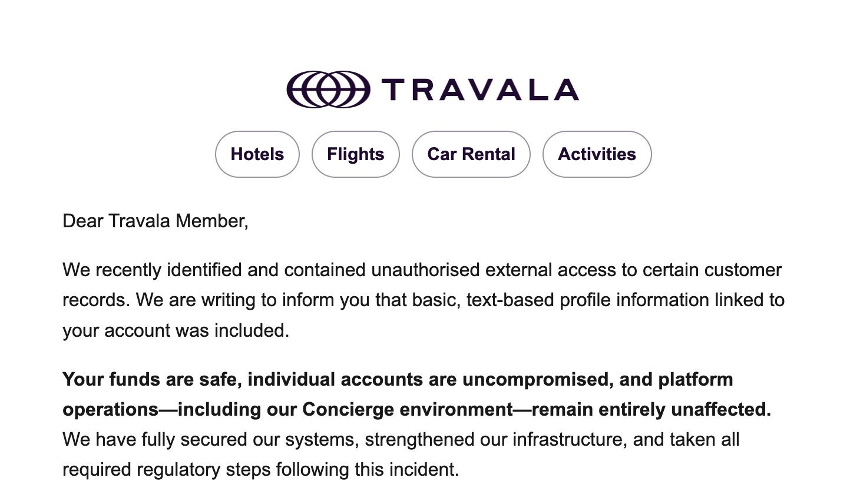Click the bold words "Concierge environment"
Viewport: 860px width, 504px height.
pos(408,410)
